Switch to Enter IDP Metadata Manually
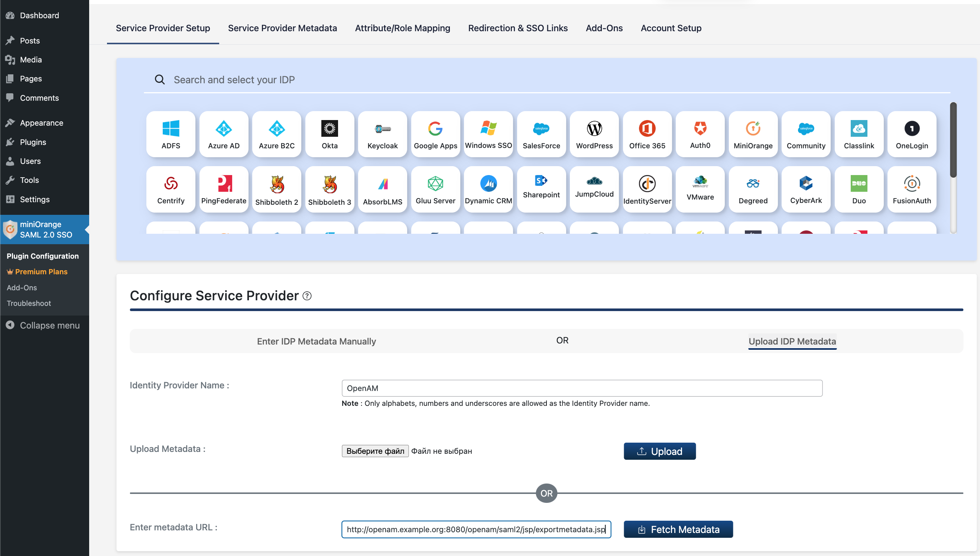980x556 pixels. point(316,341)
